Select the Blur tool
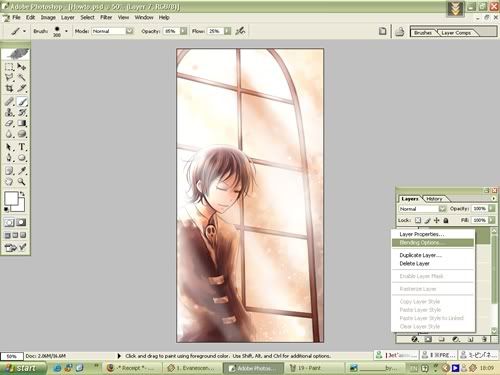500x375 pixels. (x=9, y=134)
